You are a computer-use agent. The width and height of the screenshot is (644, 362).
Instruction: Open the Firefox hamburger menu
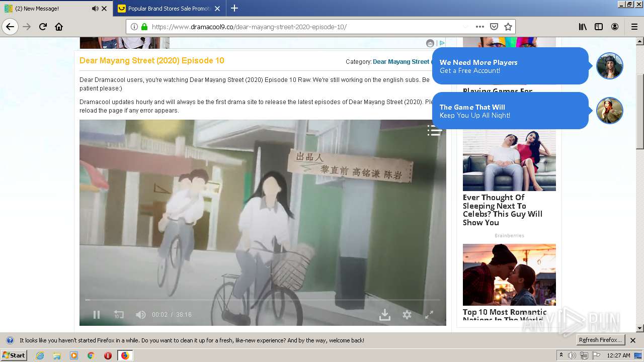(634, 27)
